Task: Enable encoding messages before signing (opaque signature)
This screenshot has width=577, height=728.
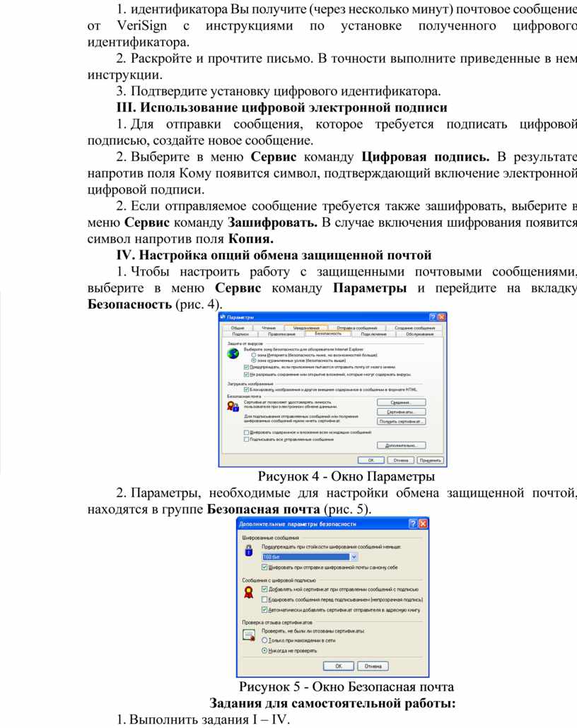Action: 264,599
